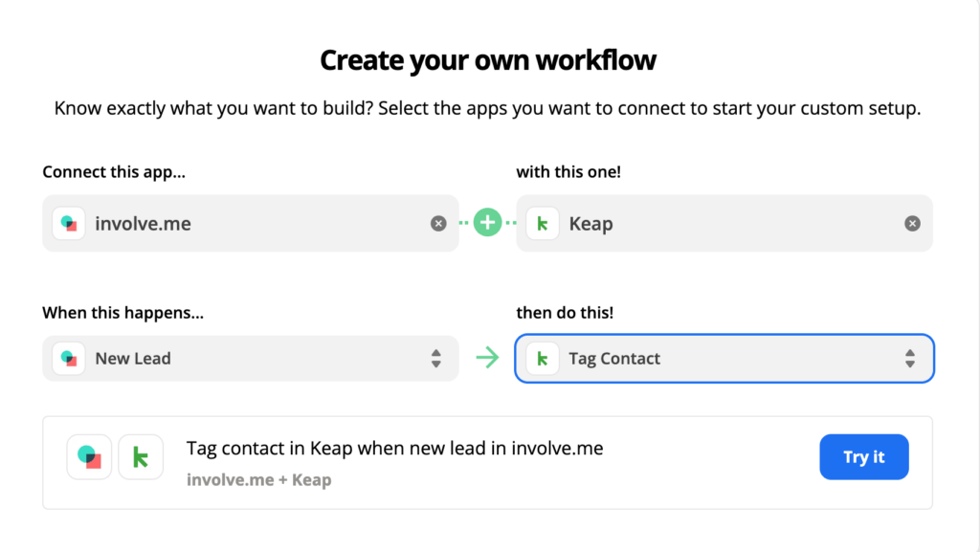The image size is (980, 552).
Task: Click Keap icon in Tag Contact action
Action: (x=543, y=359)
